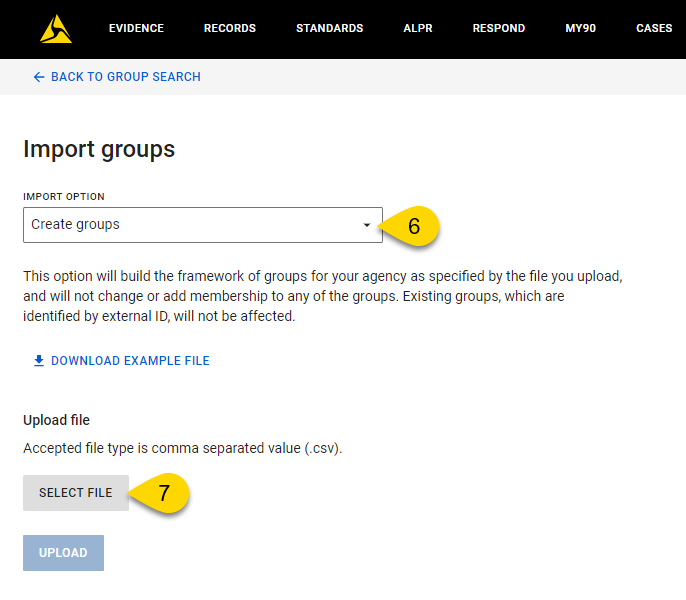Click the yellow Axon logo icon
This screenshot has height=600, width=686.
[x=56, y=29]
